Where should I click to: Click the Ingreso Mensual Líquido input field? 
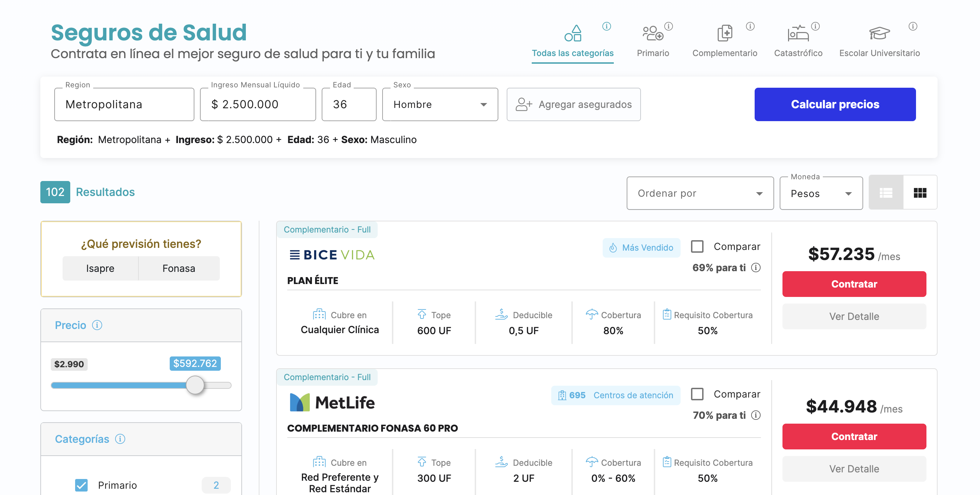point(258,104)
